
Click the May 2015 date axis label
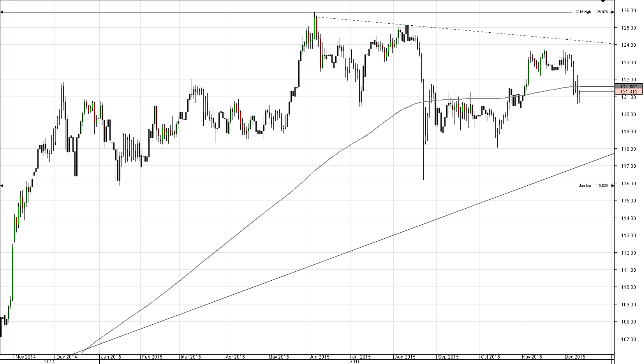[x=278, y=357]
